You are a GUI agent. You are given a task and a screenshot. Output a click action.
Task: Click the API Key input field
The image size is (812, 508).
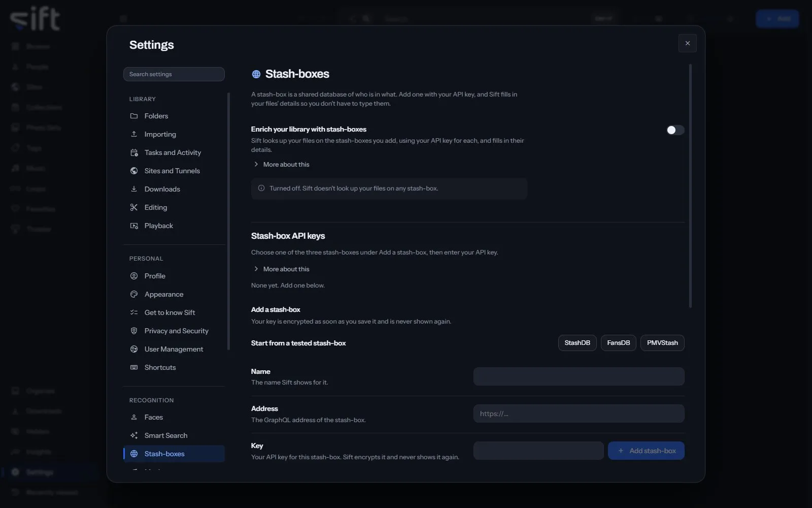click(x=538, y=451)
